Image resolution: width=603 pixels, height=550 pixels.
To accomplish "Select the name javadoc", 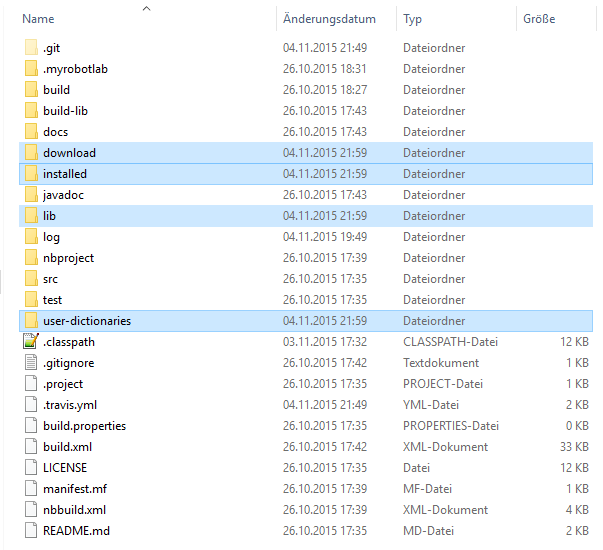I will (x=63, y=195).
